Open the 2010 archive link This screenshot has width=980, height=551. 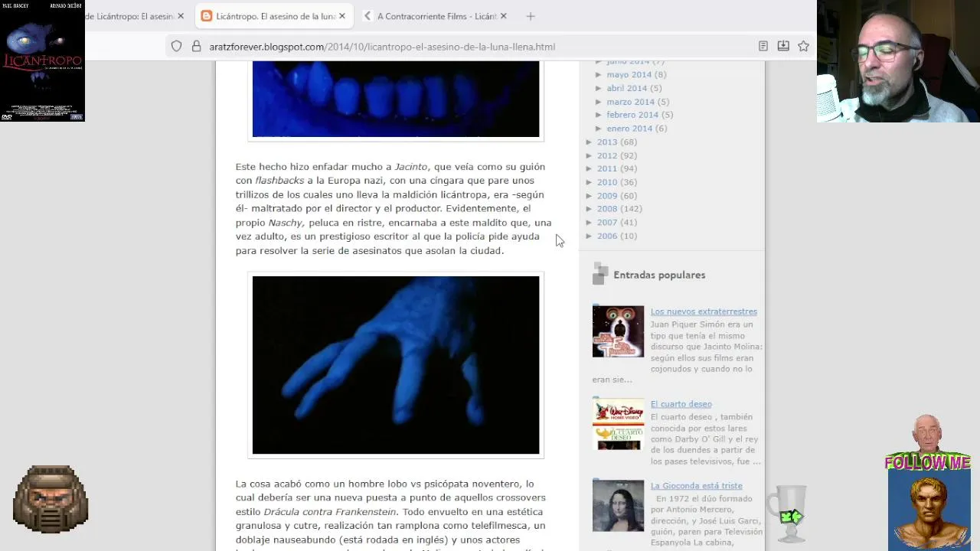tap(607, 182)
